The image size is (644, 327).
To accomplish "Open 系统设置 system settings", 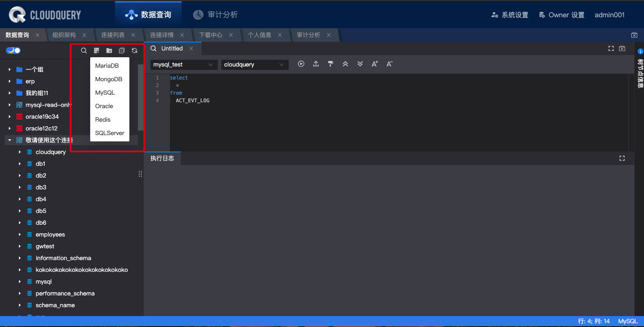I will [510, 15].
